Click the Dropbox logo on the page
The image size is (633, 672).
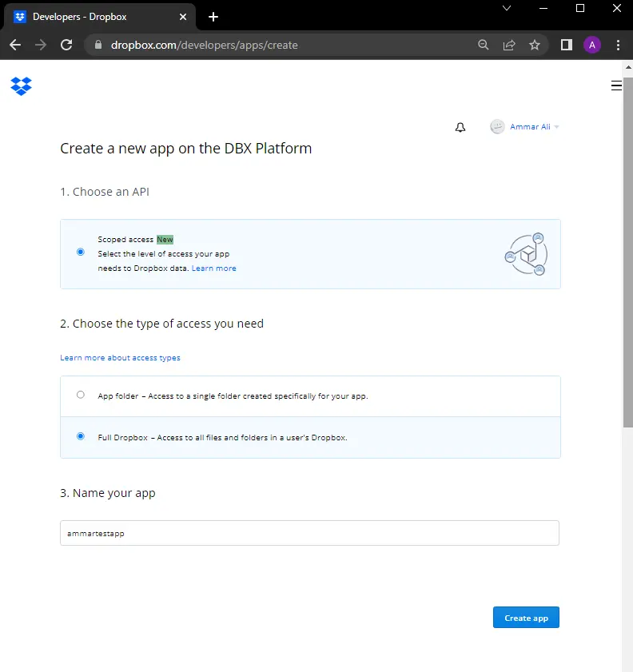click(21, 86)
